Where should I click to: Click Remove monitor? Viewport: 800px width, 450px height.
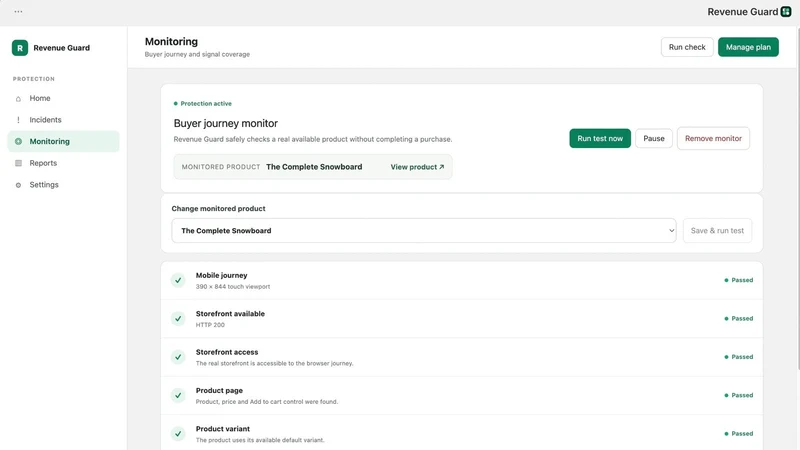[713, 138]
